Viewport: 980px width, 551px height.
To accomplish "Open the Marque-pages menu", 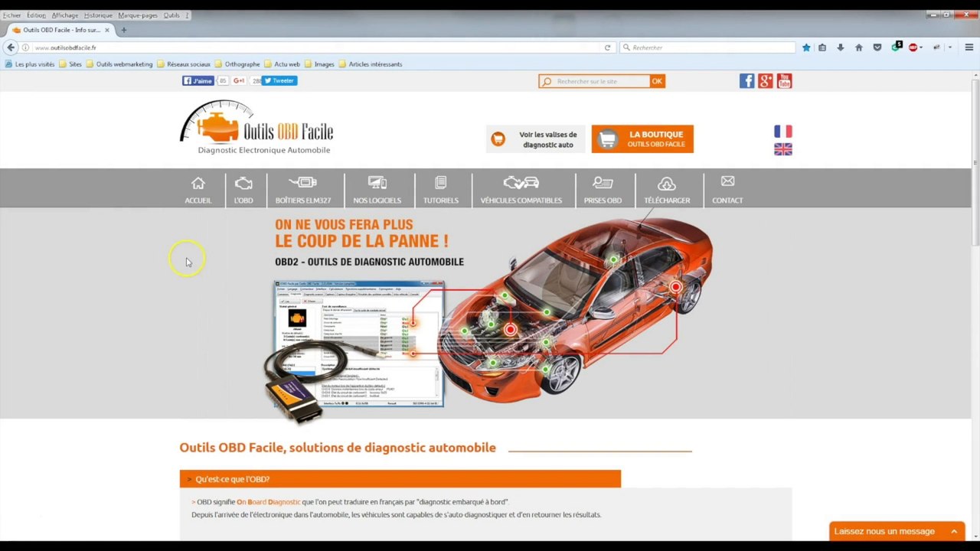I will (138, 15).
